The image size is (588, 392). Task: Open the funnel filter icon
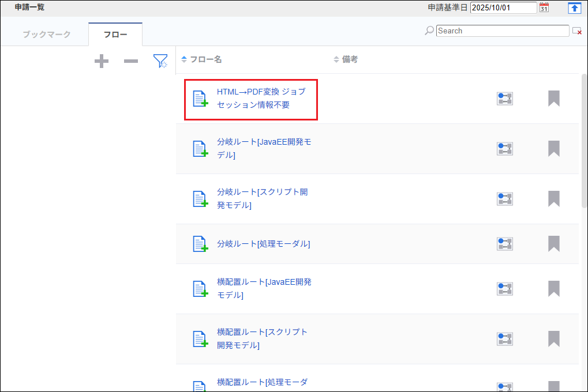[160, 61]
